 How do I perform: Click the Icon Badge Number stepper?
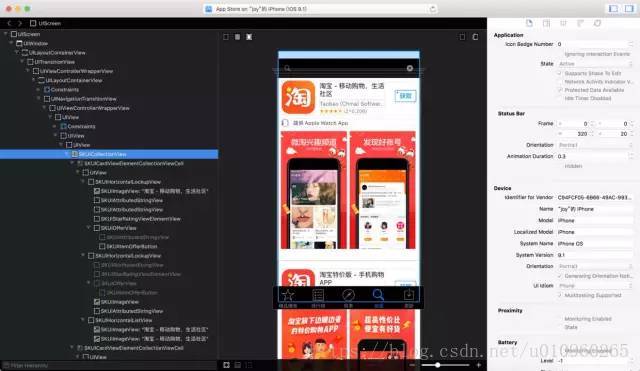pyautogui.click(x=631, y=44)
